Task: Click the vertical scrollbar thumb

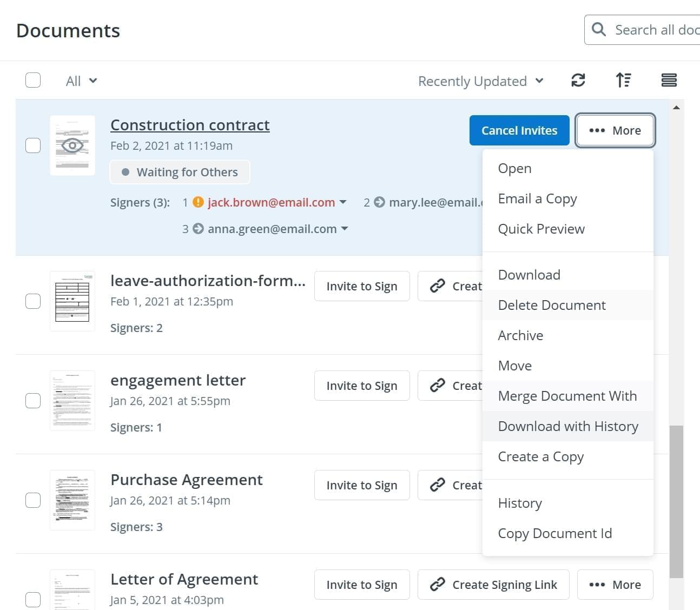Action: point(676,502)
